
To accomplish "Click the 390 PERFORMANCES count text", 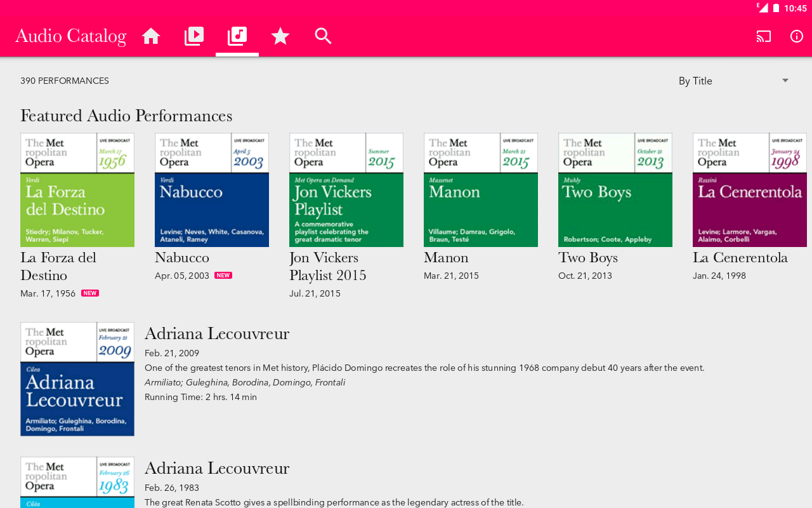I will [x=65, y=81].
